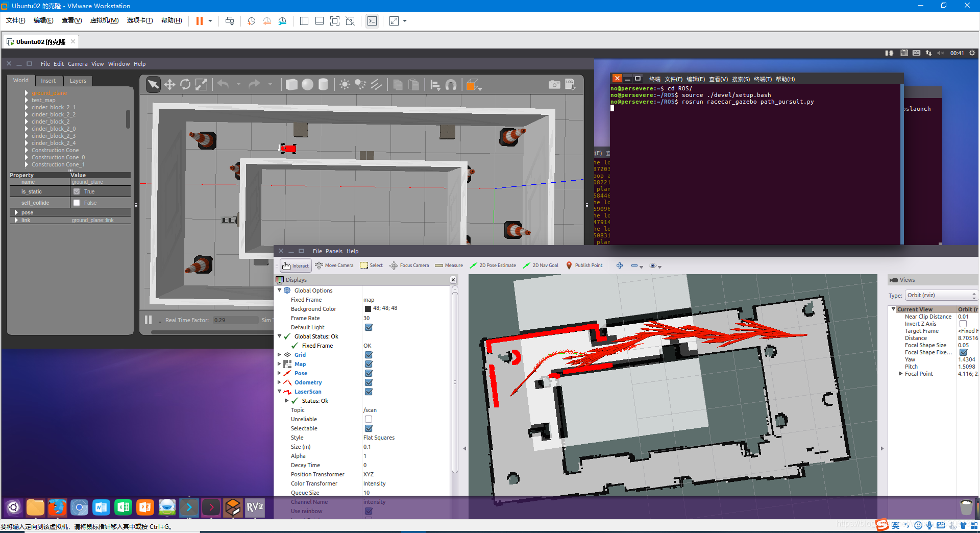The height and width of the screenshot is (533, 980).
Task: Toggle is_static checkbox in Gazebo properties
Action: tap(77, 191)
